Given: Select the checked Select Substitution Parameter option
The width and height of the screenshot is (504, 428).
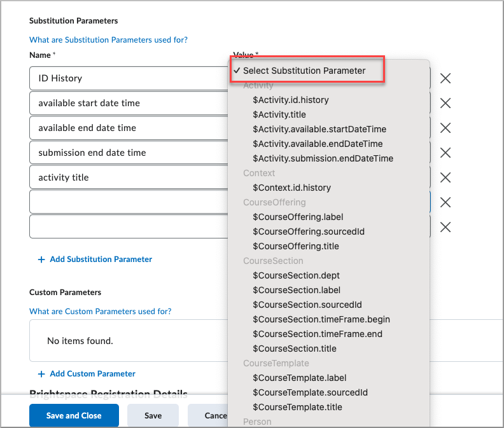Looking at the screenshot, I should [304, 71].
